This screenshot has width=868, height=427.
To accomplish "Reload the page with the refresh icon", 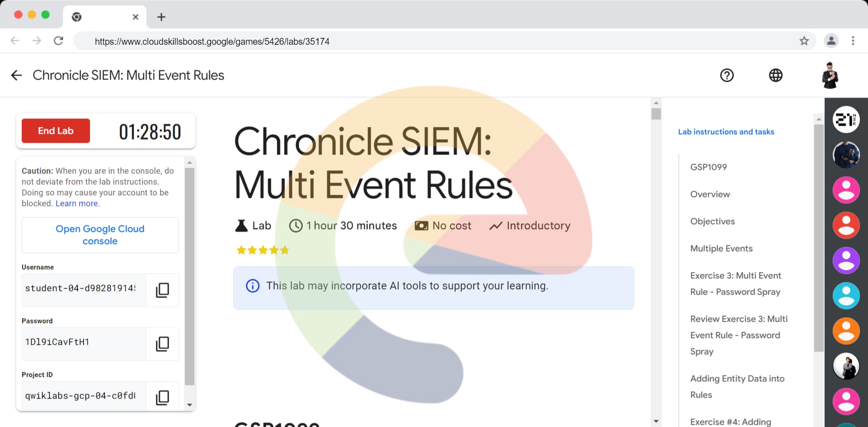I will [58, 41].
